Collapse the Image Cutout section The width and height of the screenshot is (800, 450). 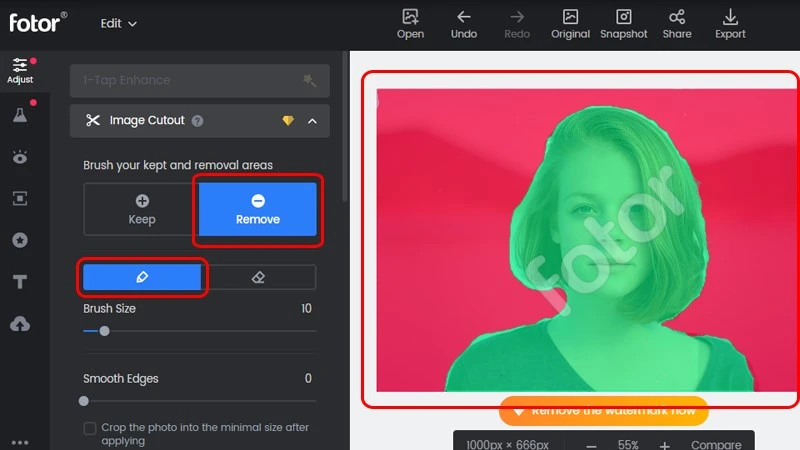coord(312,121)
